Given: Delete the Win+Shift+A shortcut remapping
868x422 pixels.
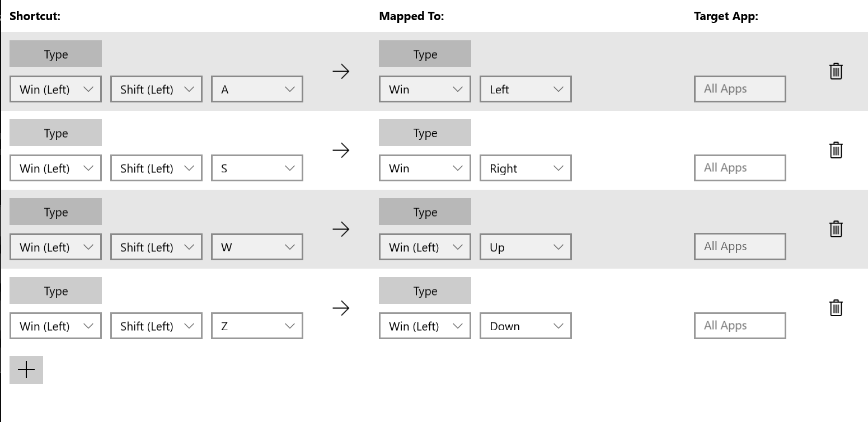Looking at the screenshot, I should pyautogui.click(x=836, y=71).
